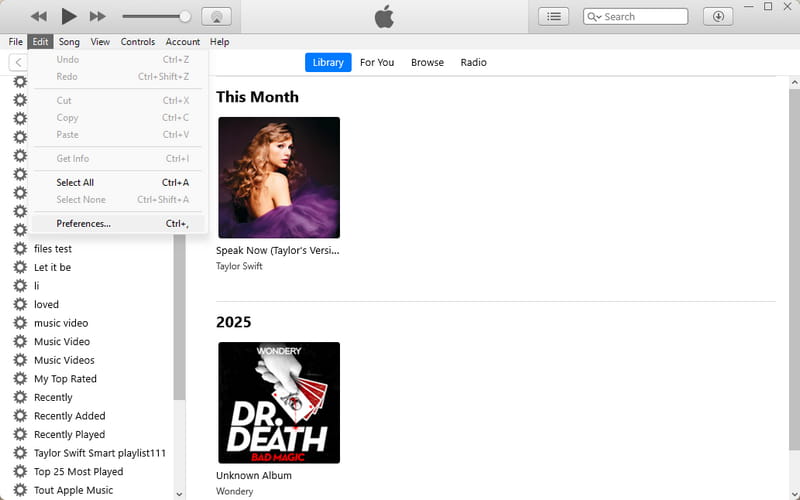The height and width of the screenshot is (500, 800).
Task: Skip to next track with fast-forward
Action: 97,16
